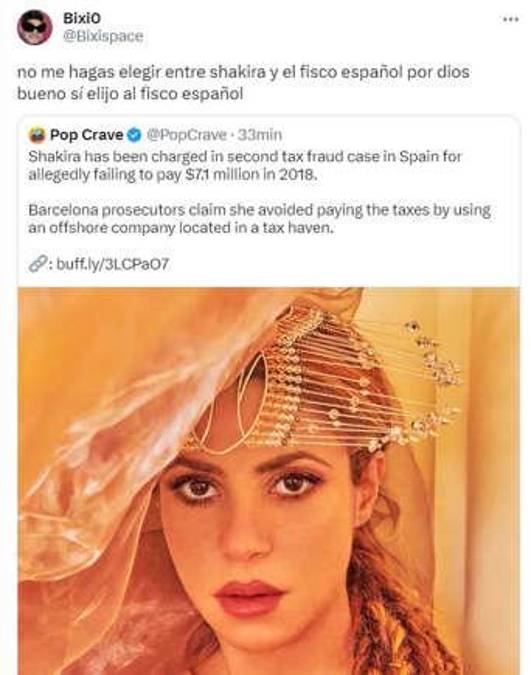
Task: Open the quoted tweet via its blank header area
Action: click(x=396, y=135)
